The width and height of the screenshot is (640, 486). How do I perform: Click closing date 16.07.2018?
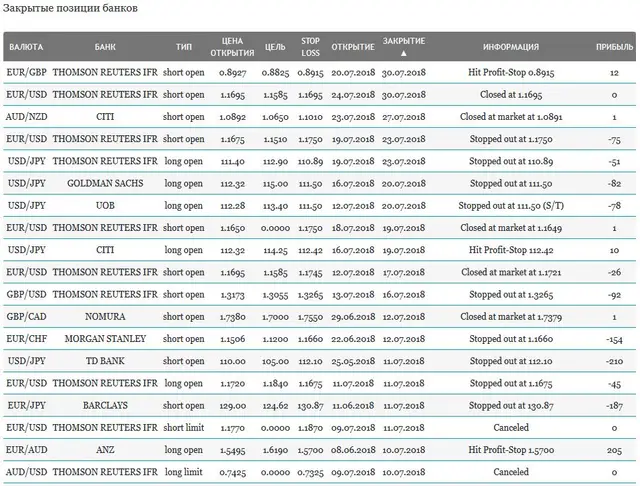point(404,295)
